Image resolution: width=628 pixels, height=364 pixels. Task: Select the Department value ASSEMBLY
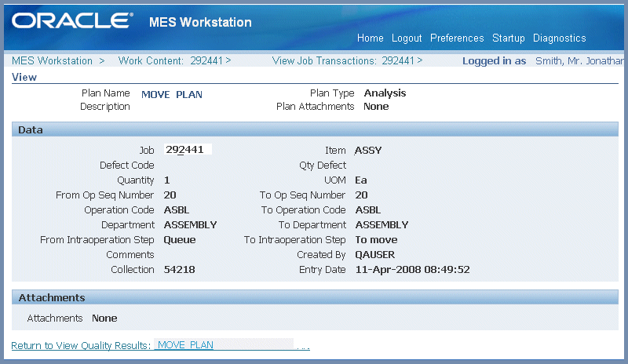[190, 224]
